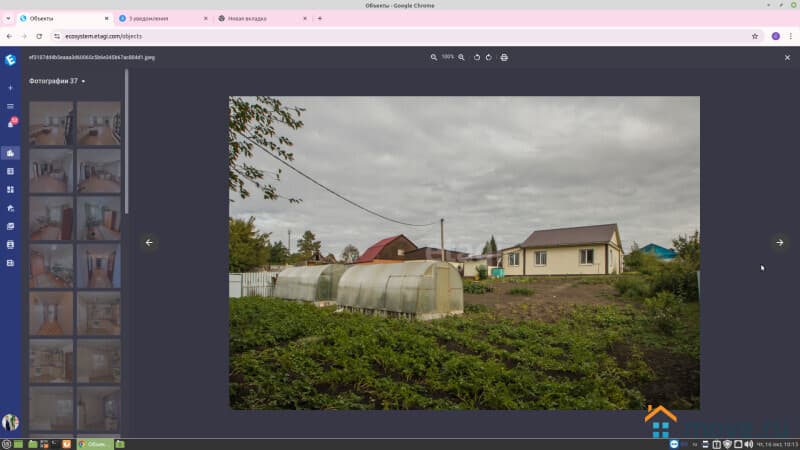Click the user avatar in the sidebar
The image size is (800, 450).
point(10,422)
